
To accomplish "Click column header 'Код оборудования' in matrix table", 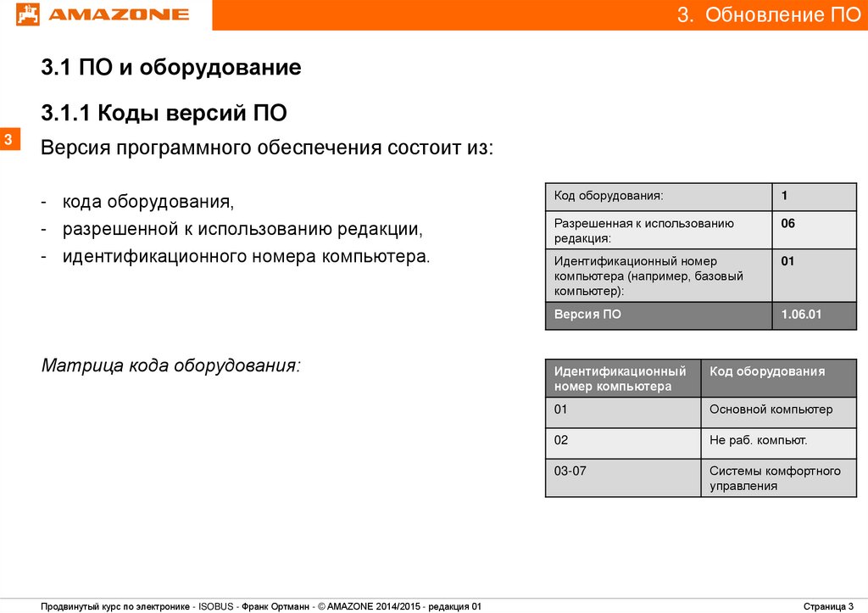I will 779,378.
